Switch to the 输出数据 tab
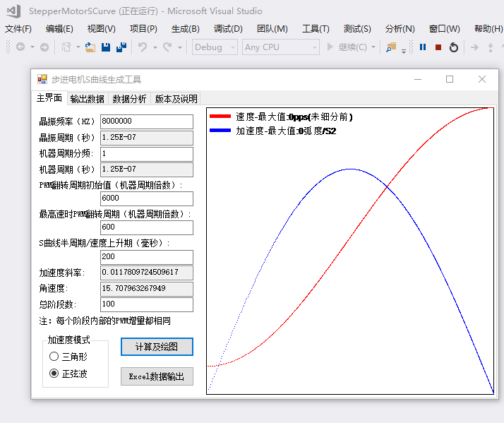 (x=88, y=99)
